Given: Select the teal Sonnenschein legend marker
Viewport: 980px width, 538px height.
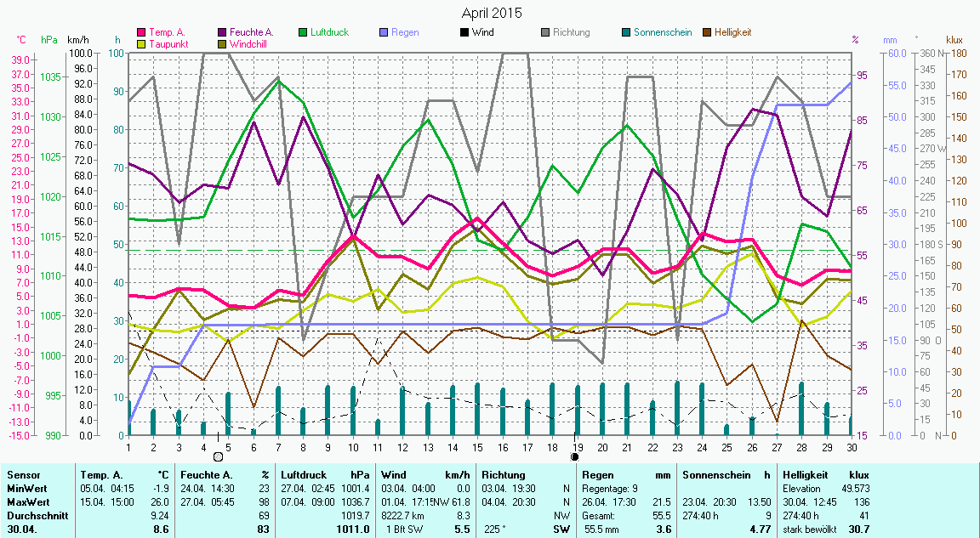Looking at the screenshot, I should click(x=626, y=33).
